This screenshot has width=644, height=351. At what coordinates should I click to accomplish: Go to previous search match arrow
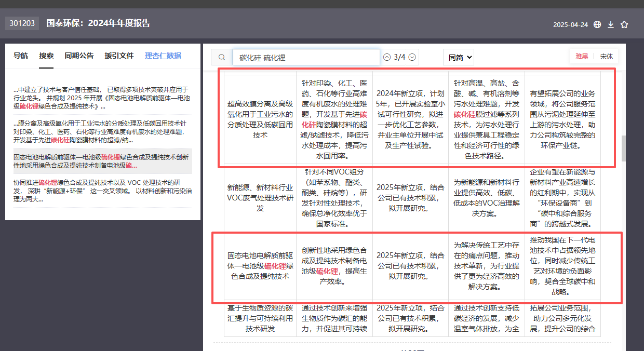387,57
